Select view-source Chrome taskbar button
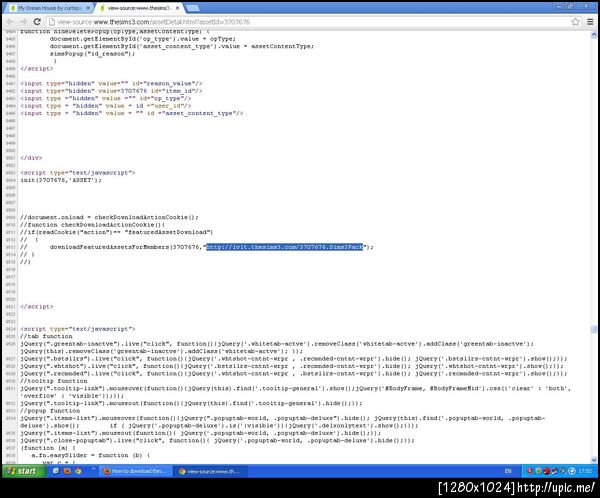This screenshot has width=600, height=498. pyautogui.click(x=210, y=471)
